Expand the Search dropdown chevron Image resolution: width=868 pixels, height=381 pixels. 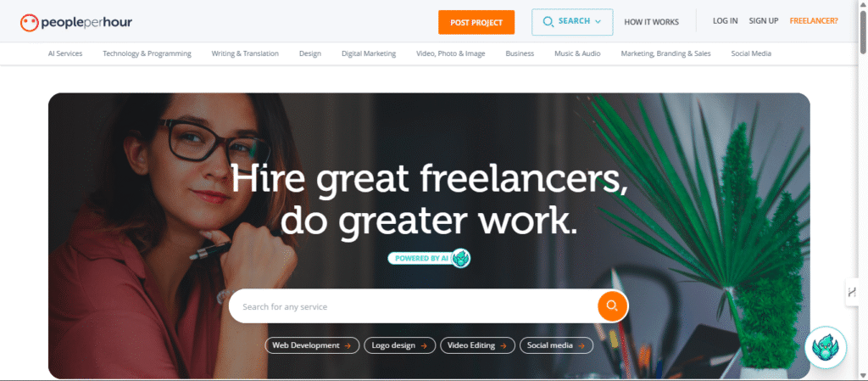[598, 22]
